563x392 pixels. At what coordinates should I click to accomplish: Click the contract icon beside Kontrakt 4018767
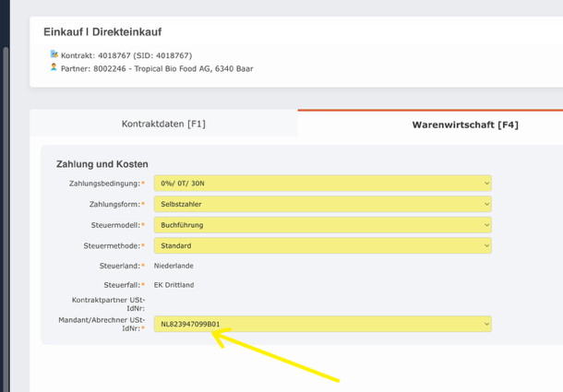54,54
